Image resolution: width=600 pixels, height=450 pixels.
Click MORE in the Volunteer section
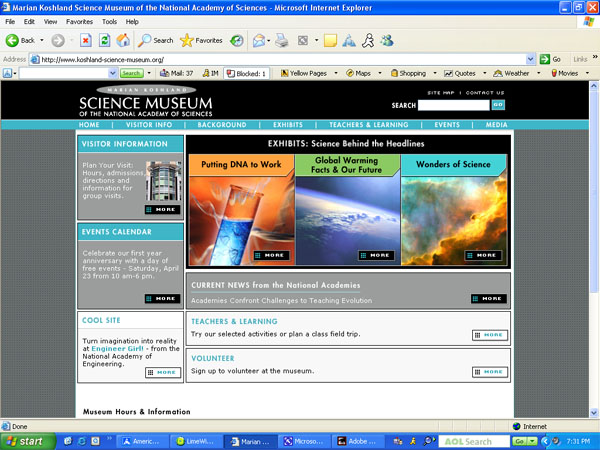tap(490, 372)
